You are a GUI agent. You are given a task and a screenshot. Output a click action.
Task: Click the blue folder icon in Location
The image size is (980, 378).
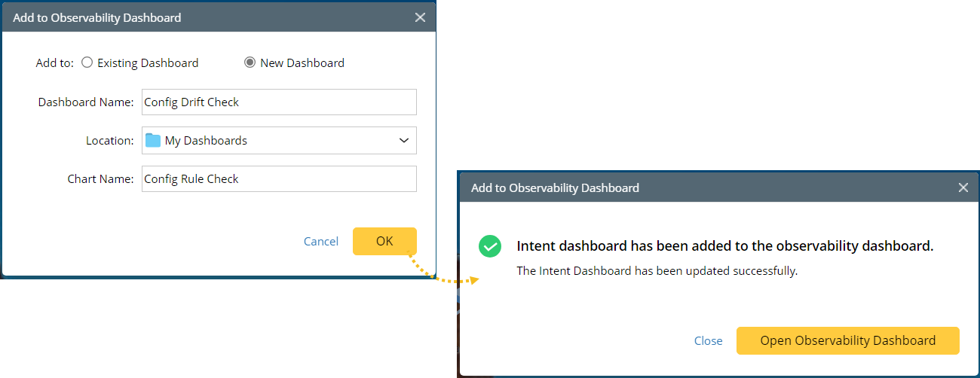click(x=153, y=140)
